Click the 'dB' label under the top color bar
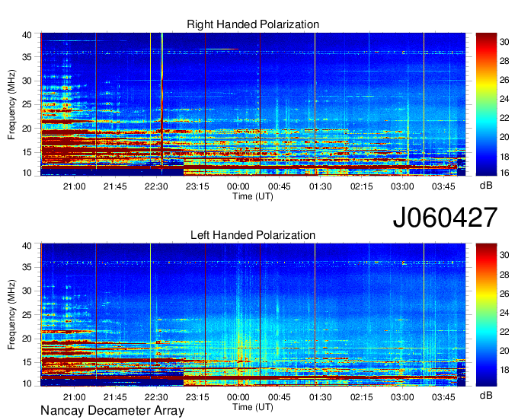 [x=486, y=186]
